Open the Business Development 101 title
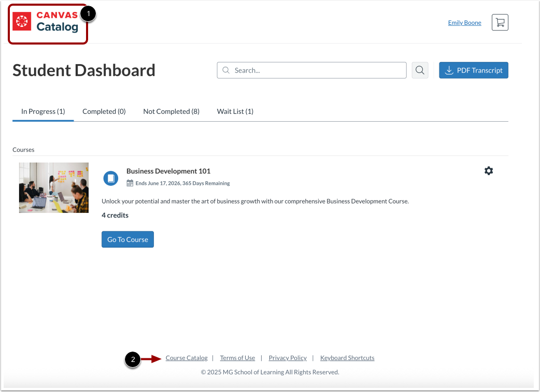Viewport: 540px width, 392px height. (168, 171)
